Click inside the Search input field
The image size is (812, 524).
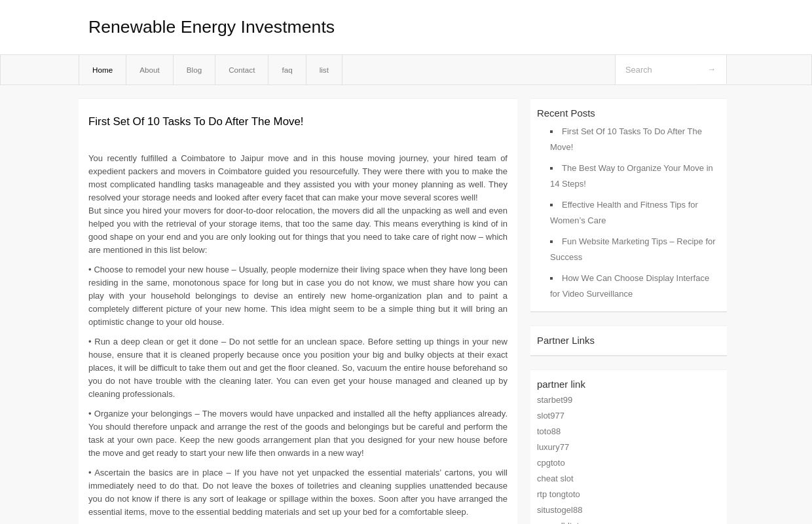click(x=661, y=69)
